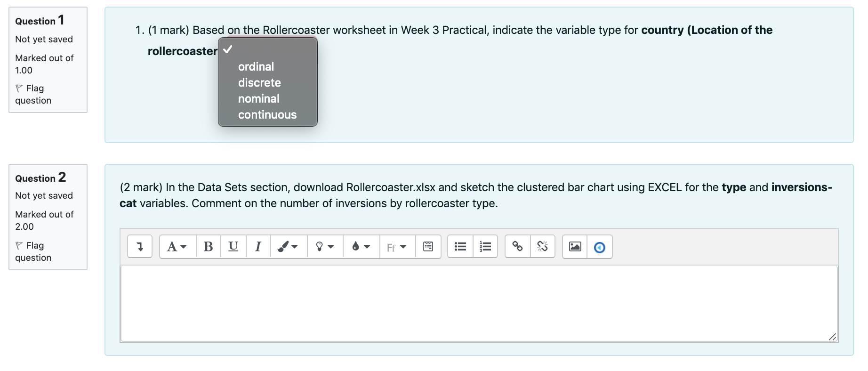Open the paragraph styles A dropdown

pyautogui.click(x=177, y=247)
